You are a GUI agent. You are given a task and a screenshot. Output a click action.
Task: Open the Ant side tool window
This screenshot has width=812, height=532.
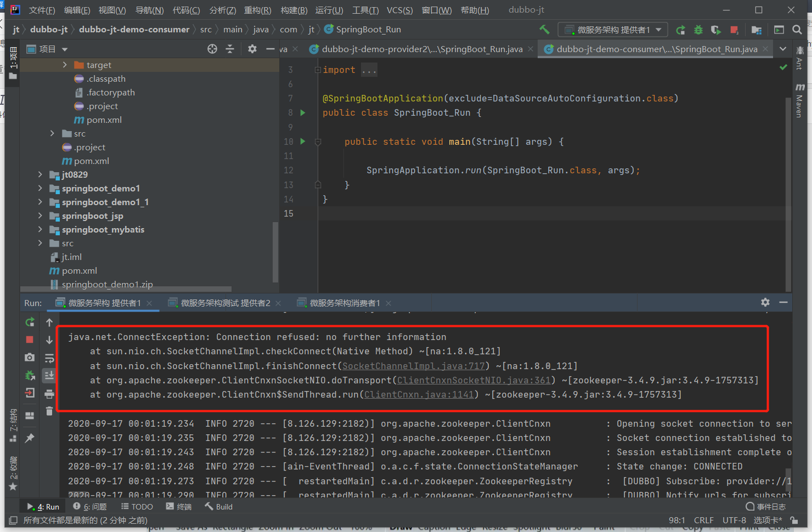[799, 58]
